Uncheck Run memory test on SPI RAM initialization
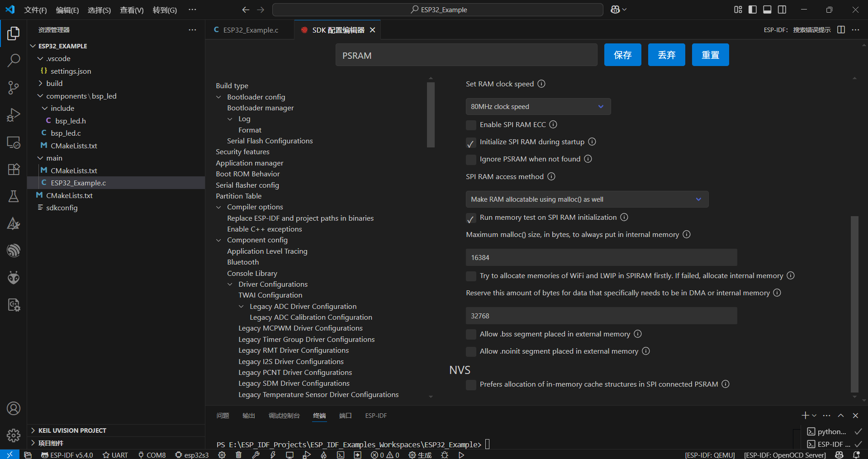This screenshot has width=868, height=459. tap(471, 218)
